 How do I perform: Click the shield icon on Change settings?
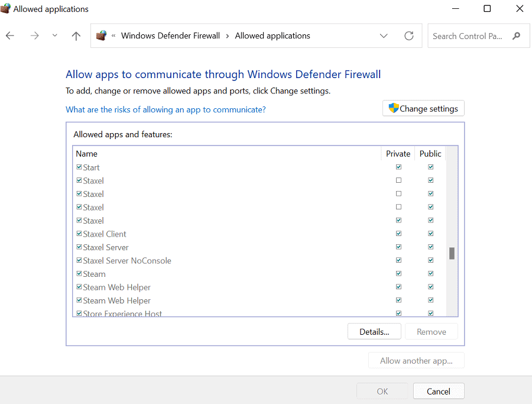tap(394, 108)
